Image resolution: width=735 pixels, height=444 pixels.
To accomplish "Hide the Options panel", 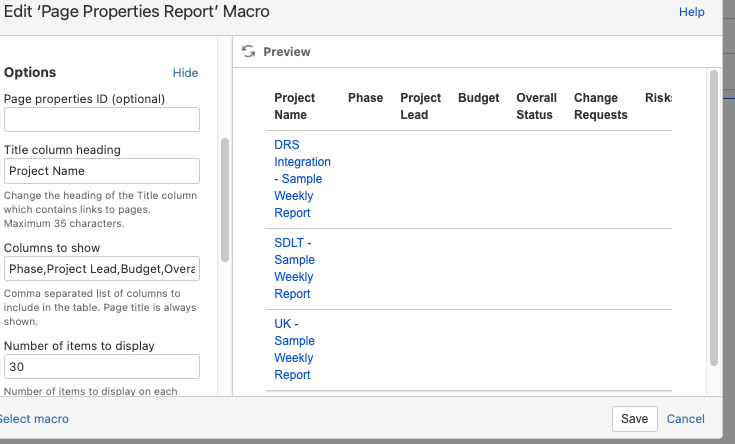I will click(185, 73).
